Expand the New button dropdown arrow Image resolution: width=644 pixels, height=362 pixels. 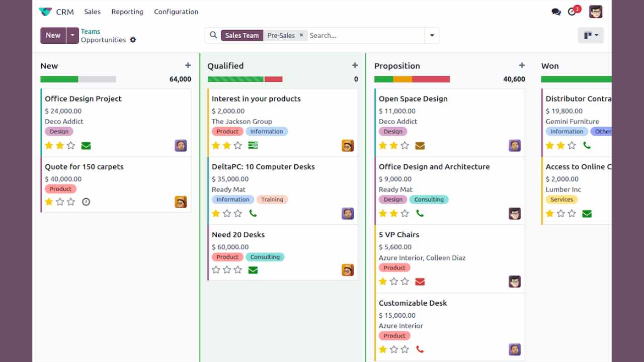point(72,36)
